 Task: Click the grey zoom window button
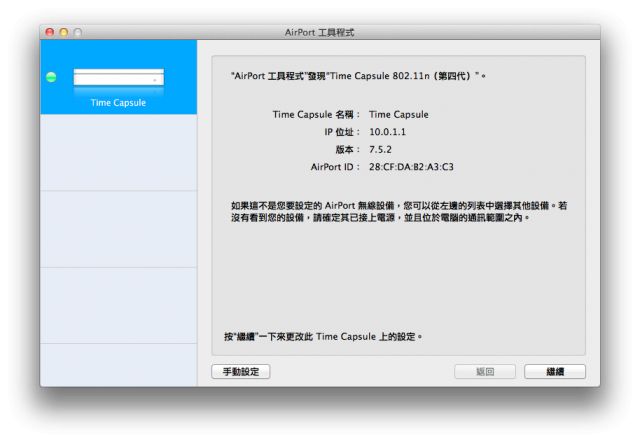(x=78, y=32)
